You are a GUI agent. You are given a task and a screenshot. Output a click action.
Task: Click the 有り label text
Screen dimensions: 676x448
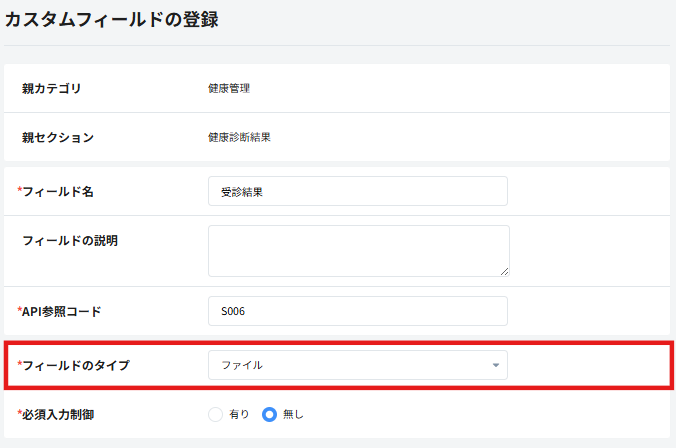click(x=239, y=414)
